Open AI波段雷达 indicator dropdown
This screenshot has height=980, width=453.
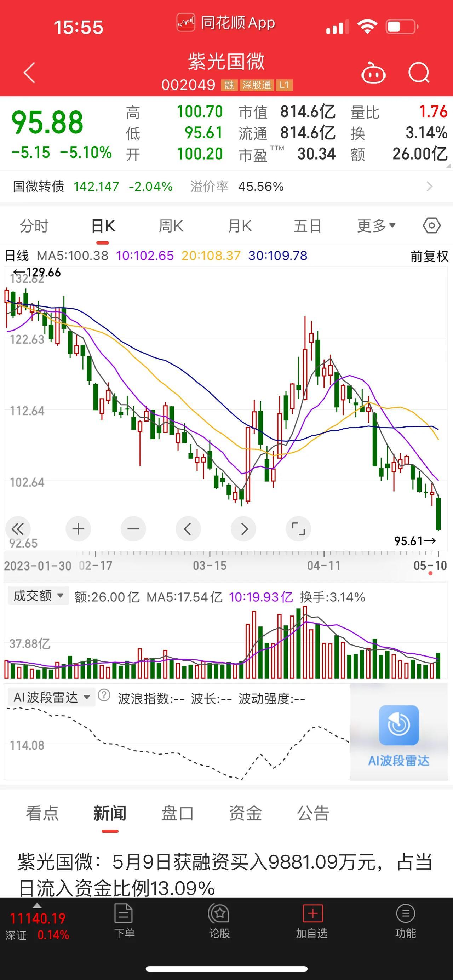pos(52,697)
